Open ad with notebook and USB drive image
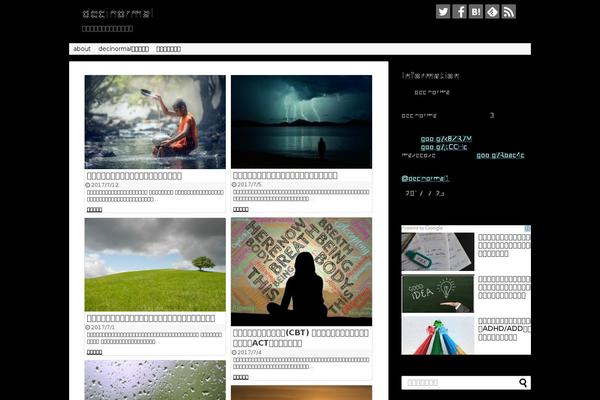The image size is (600, 400). tap(438, 251)
